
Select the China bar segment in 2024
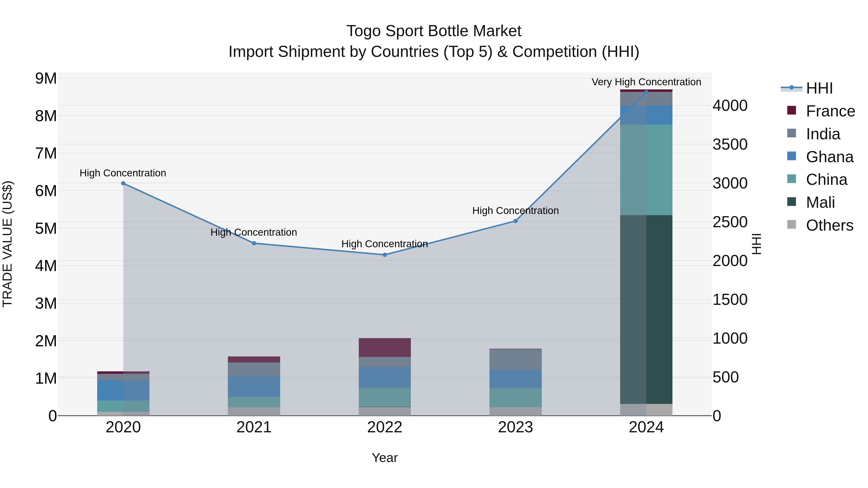(646, 170)
